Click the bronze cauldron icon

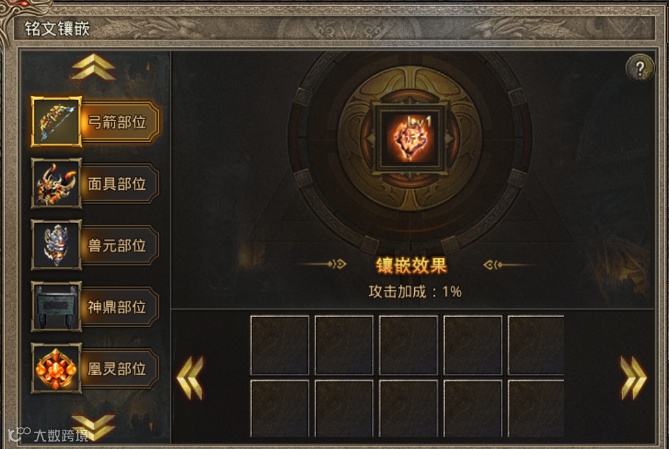pyautogui.click(x=56, y=306)
